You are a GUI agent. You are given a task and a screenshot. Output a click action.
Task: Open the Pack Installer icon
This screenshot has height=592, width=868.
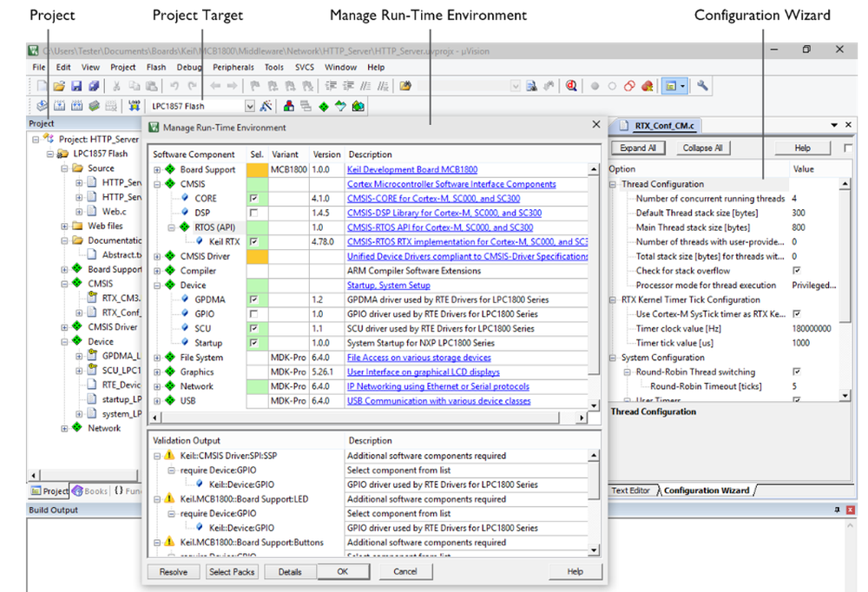pos(358,105)
